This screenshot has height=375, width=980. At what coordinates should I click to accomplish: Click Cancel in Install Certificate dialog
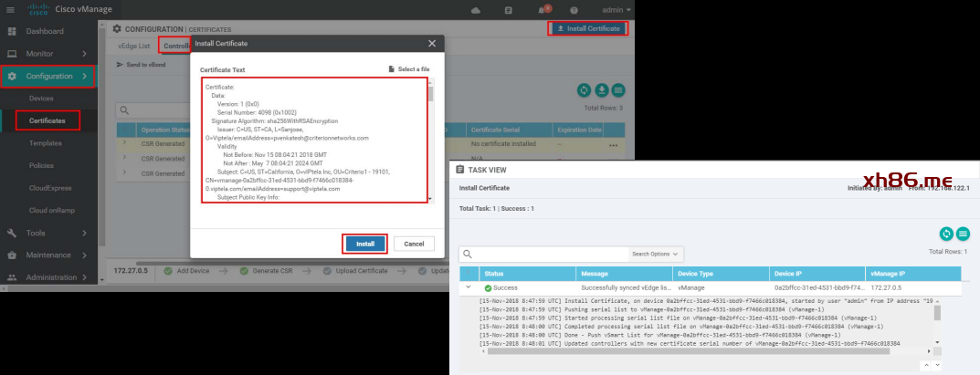[x=413, y=244]
